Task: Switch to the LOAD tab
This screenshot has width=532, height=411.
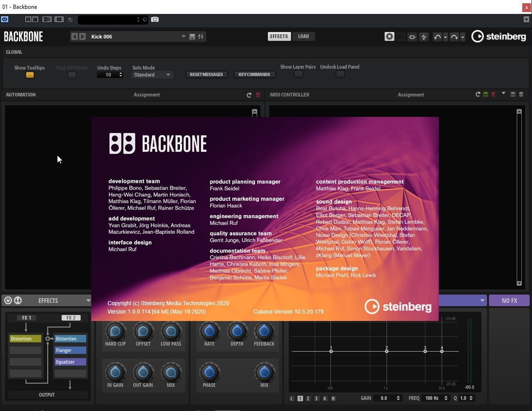Action: [304, 36]
